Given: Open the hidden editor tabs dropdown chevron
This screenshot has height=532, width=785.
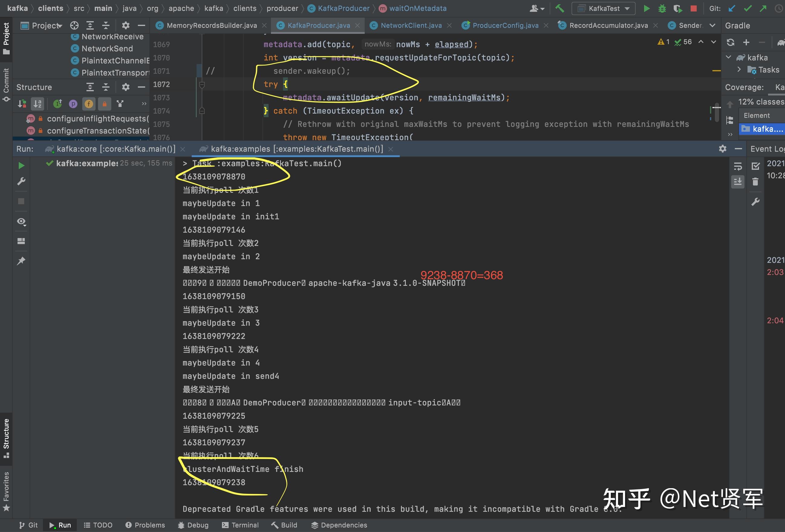Looking at the screenshot, I should click(x=712, y=25).
